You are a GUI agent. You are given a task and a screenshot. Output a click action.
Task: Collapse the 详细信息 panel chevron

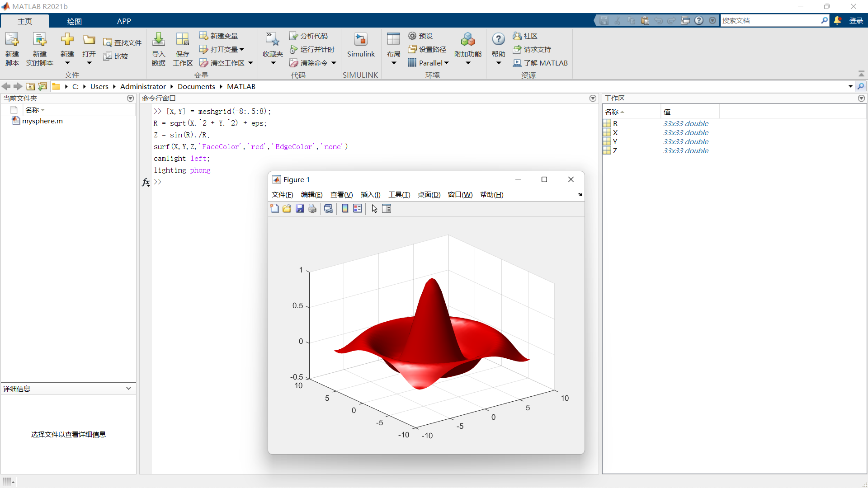128,389
